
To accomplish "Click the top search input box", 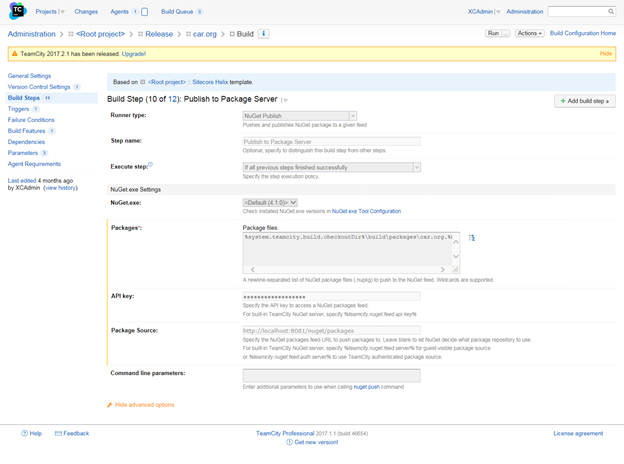I will (577, 12).
